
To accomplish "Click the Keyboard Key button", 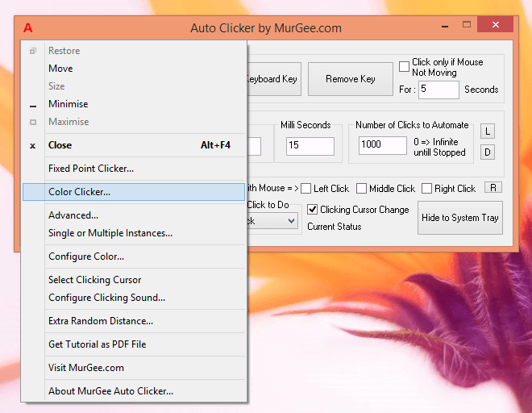I will click(x=274, y=79).
